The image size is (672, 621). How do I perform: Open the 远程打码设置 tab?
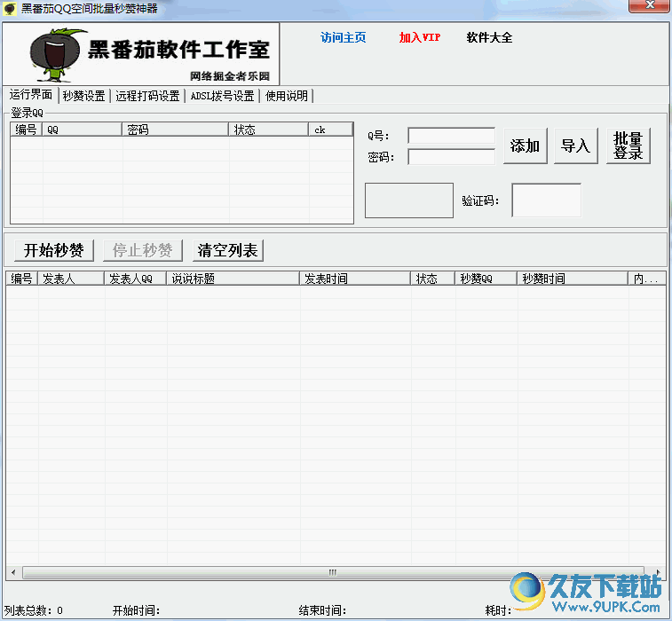[147, 96]
